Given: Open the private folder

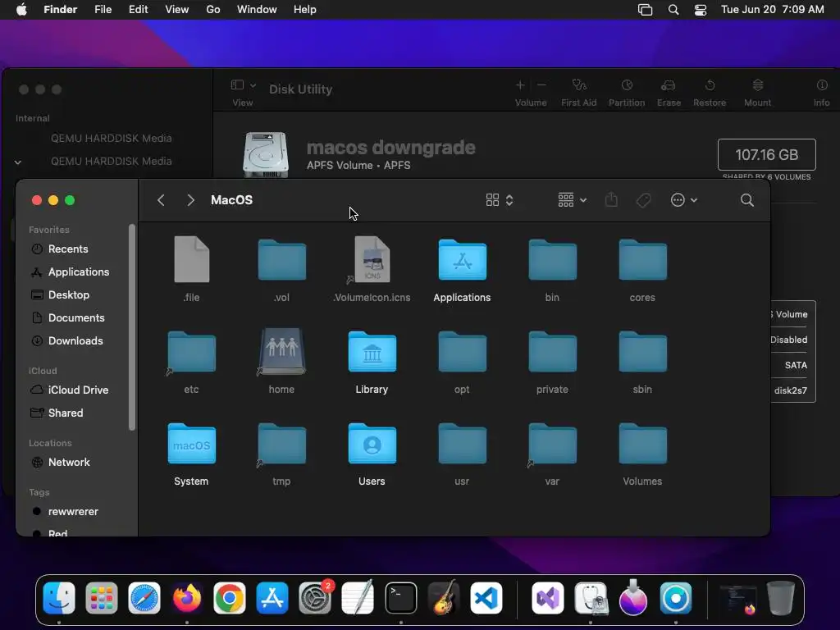Looking at the screenshot, I should [x=552, y=352].
